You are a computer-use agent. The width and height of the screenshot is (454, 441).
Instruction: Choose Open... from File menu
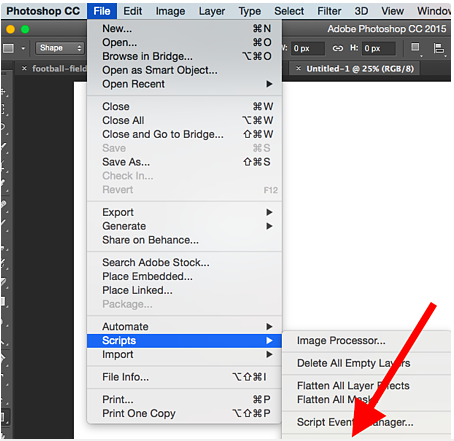[184, 42]
